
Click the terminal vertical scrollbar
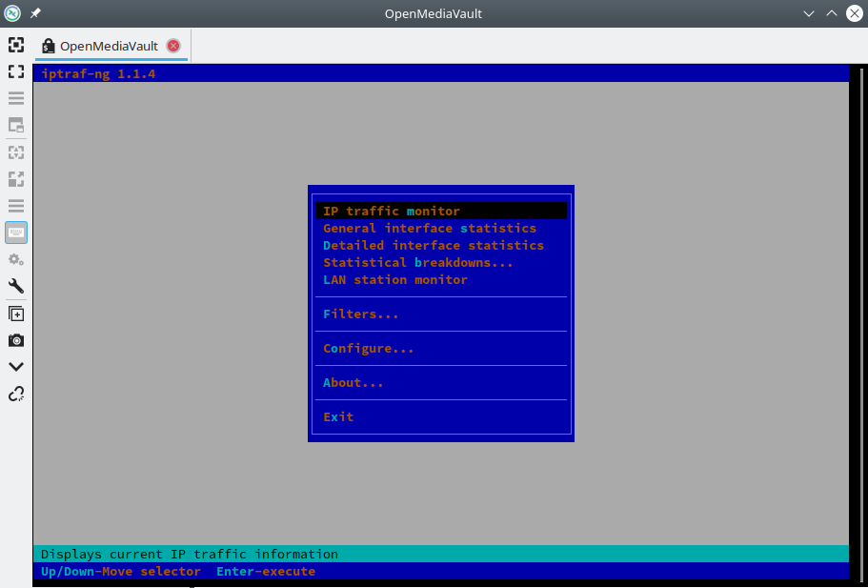coord(861,323)
